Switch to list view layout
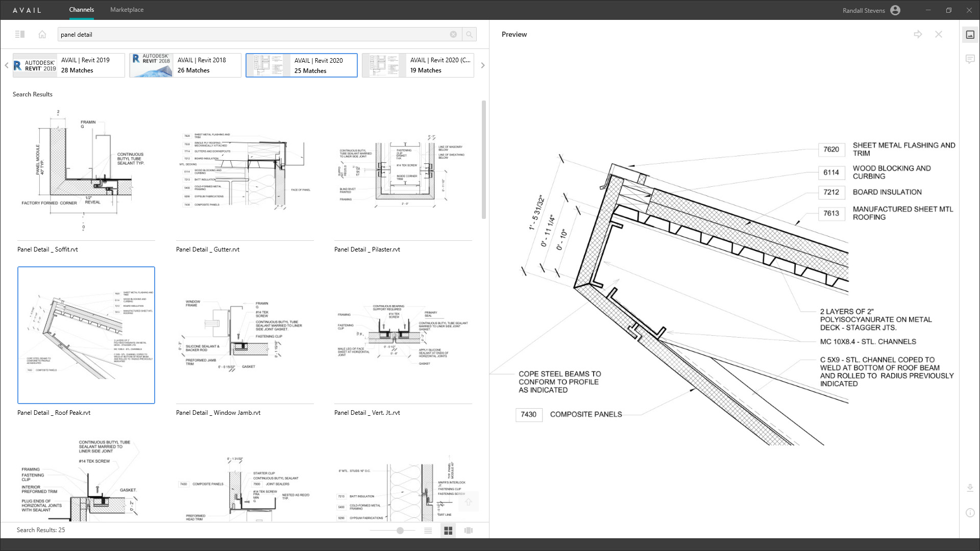 point(428,531)
